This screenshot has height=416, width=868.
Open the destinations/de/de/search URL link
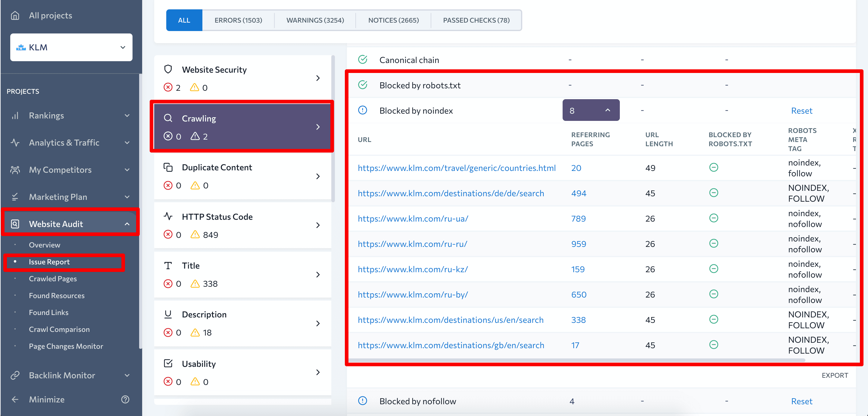coord(451,193)
